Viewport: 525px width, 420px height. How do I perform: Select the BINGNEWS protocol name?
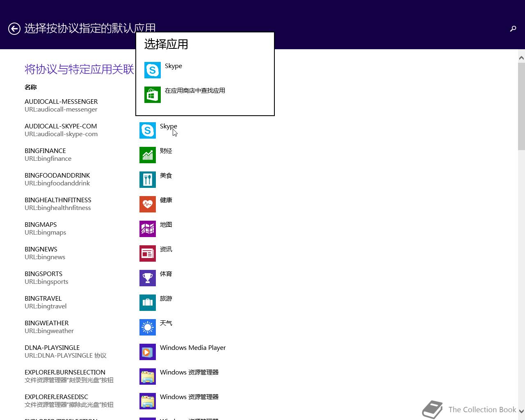click(x=41, y=249)
